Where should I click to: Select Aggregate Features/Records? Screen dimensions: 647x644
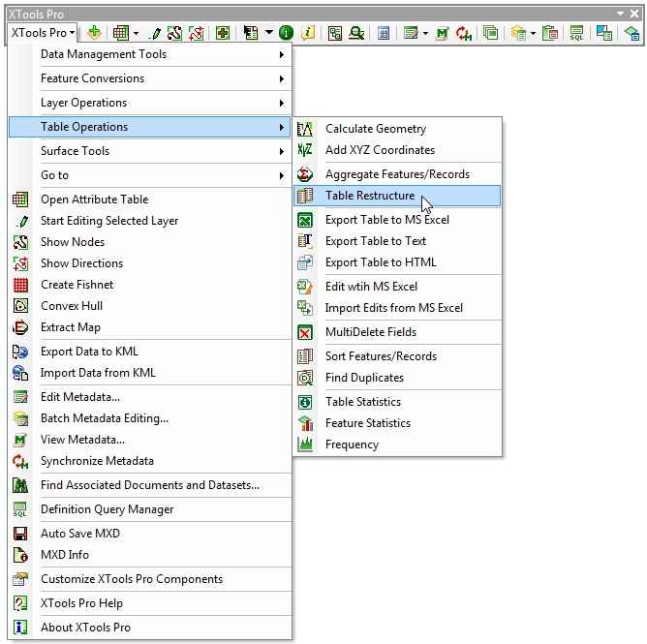397,174
